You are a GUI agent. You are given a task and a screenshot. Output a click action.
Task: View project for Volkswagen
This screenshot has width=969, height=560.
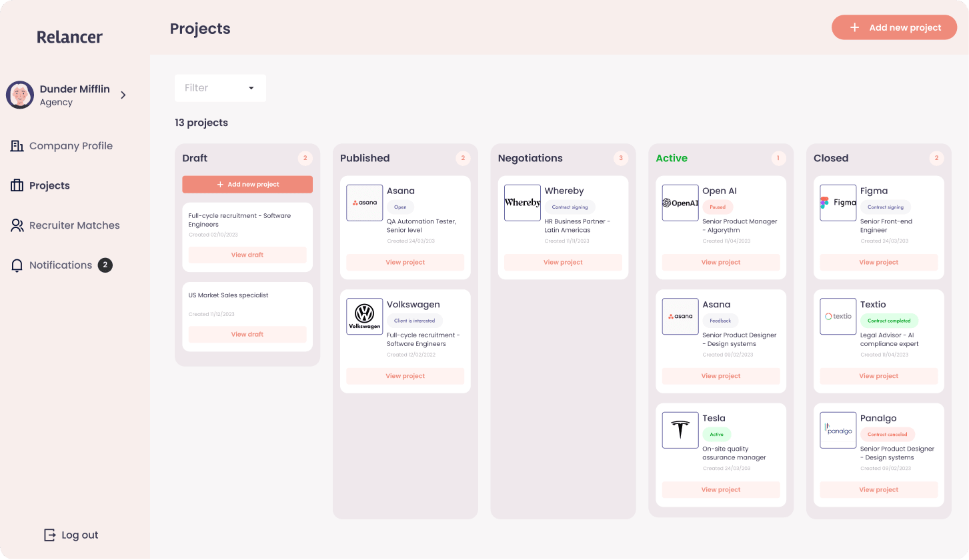point(405,376)
